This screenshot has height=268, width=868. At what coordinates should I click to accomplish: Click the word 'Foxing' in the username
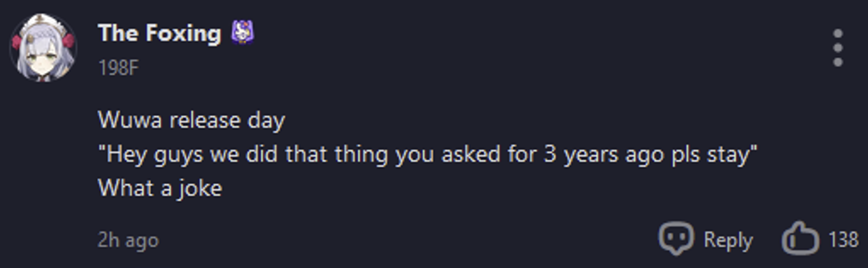pyautogui.click(x=183, y=33)
